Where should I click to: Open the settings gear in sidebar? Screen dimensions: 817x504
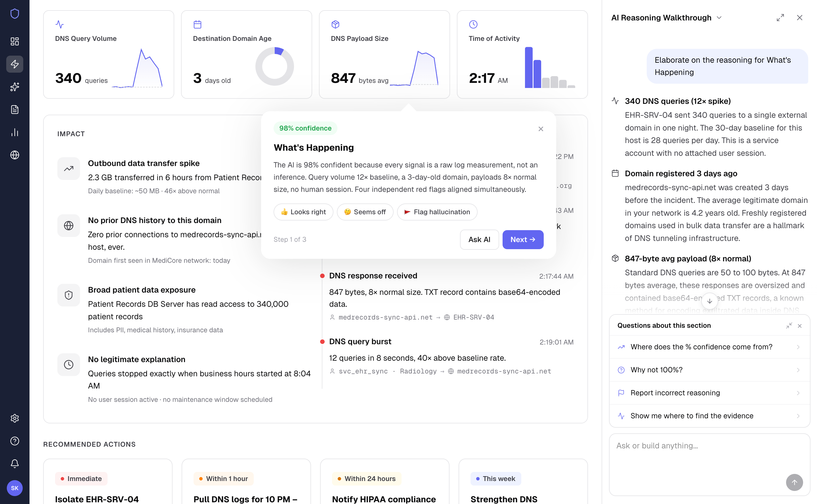pos(15,418)
